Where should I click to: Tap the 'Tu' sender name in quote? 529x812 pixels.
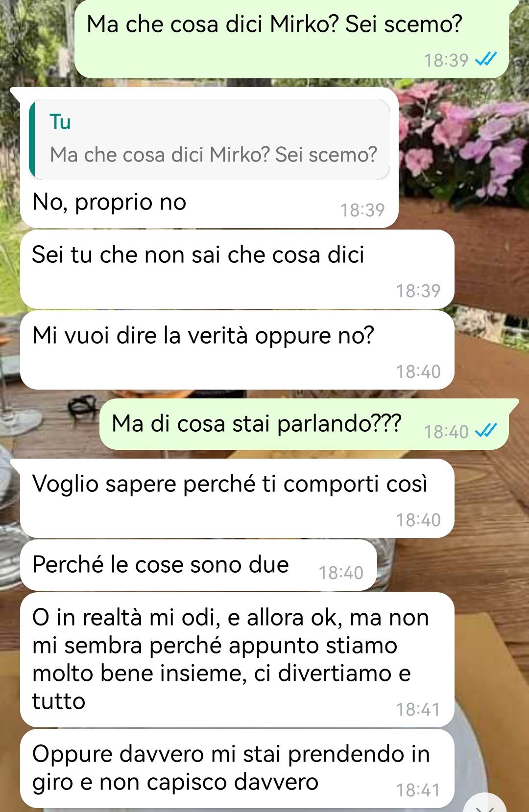pyautogui.click(x=60, y=122)
